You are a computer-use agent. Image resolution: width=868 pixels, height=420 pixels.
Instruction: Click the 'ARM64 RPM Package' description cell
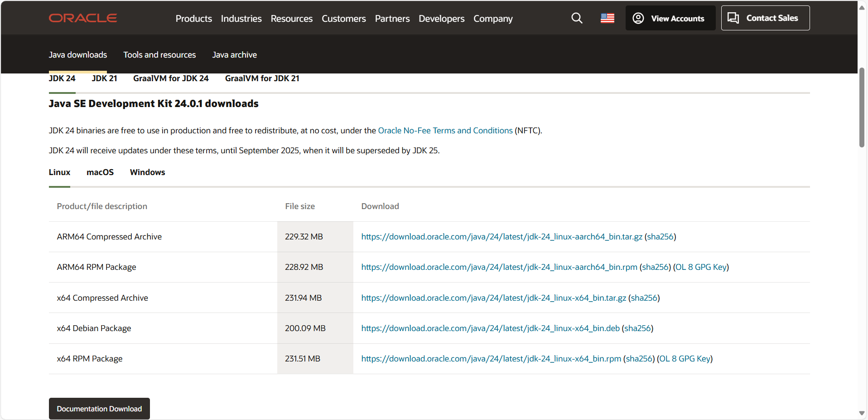coord(163,267)
